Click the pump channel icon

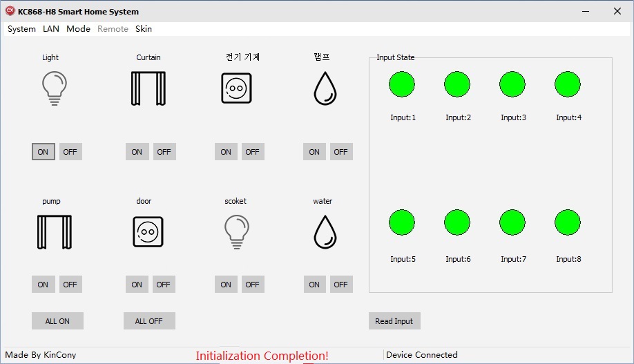(x=54, y=232)
